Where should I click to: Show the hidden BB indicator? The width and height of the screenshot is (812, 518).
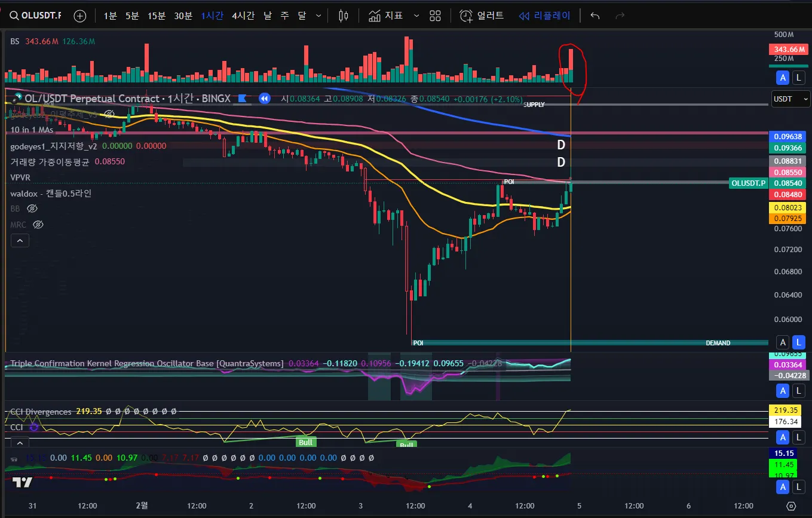(x=33, y=209)
